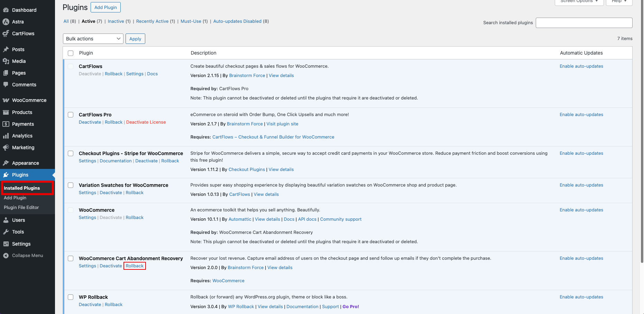Filter by Auto-updates Disabled plugins
This screenshot has width=644, height=314.
pyautogui.click(x=237, y=21)
